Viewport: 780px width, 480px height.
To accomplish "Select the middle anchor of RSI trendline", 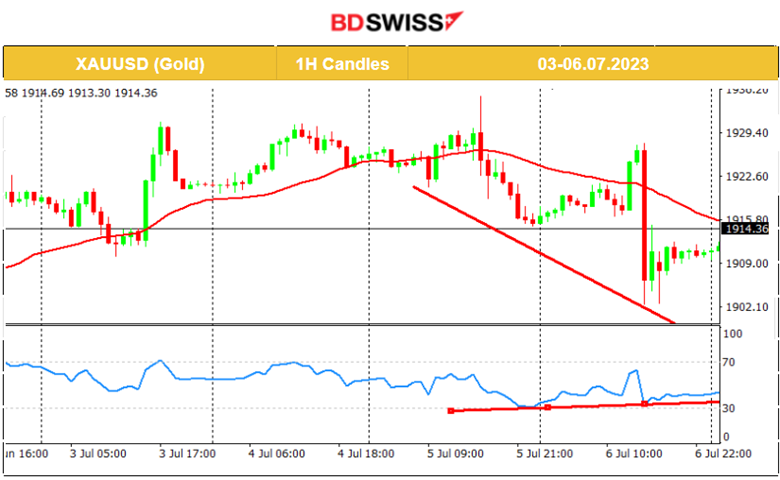I will (548, 407).
